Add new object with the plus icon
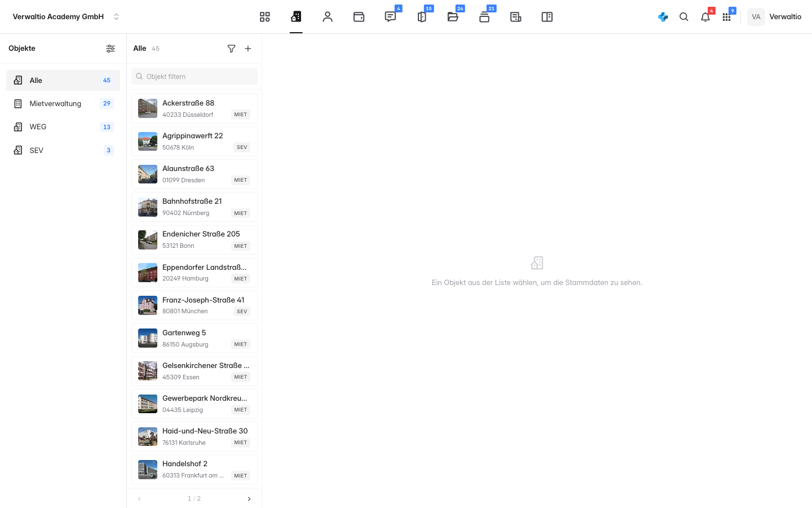 tap(248, 49)
